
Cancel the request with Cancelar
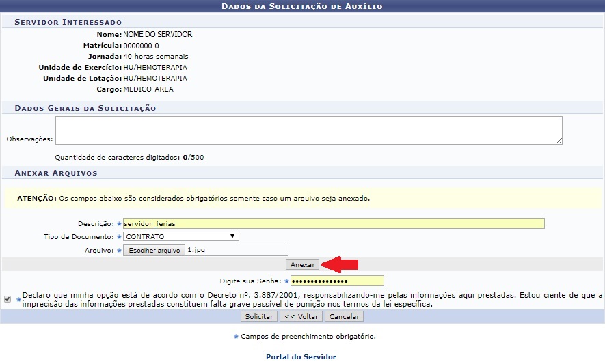coord(344,317)
